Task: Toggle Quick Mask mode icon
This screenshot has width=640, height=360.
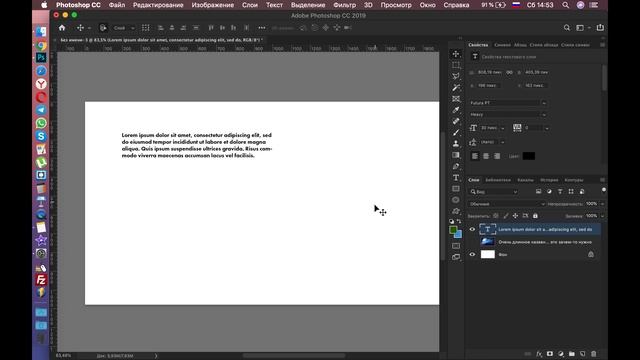Action: [x=456, y=246]
